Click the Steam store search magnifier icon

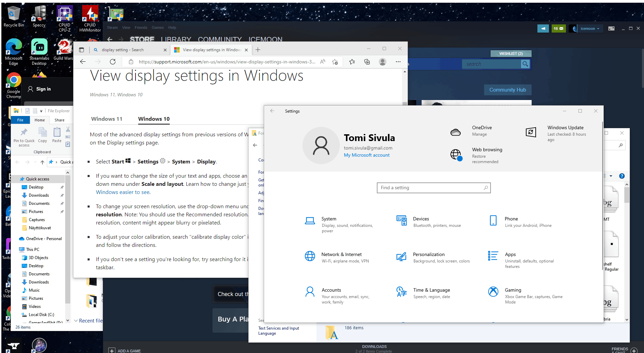(525, 64)
